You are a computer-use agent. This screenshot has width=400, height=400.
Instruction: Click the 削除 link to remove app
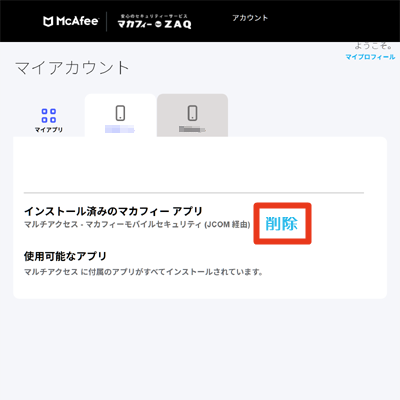(x=282, y=224)
